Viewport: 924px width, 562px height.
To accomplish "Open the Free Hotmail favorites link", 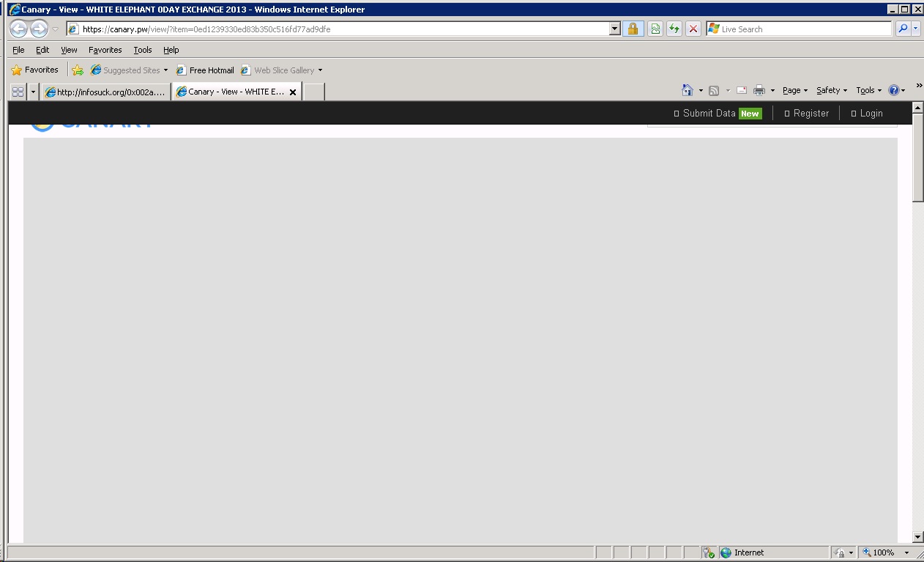I will click(205, 70).
